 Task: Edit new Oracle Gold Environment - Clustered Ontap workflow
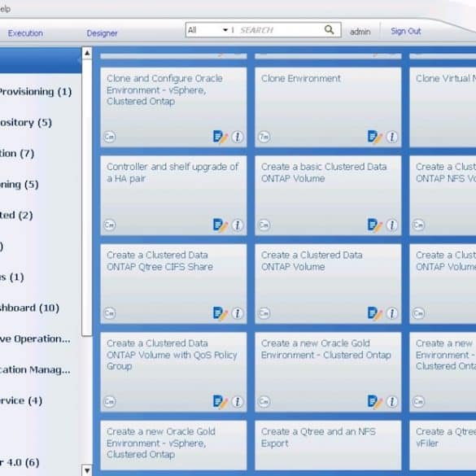pyautogui.click(x=374, y=402)
